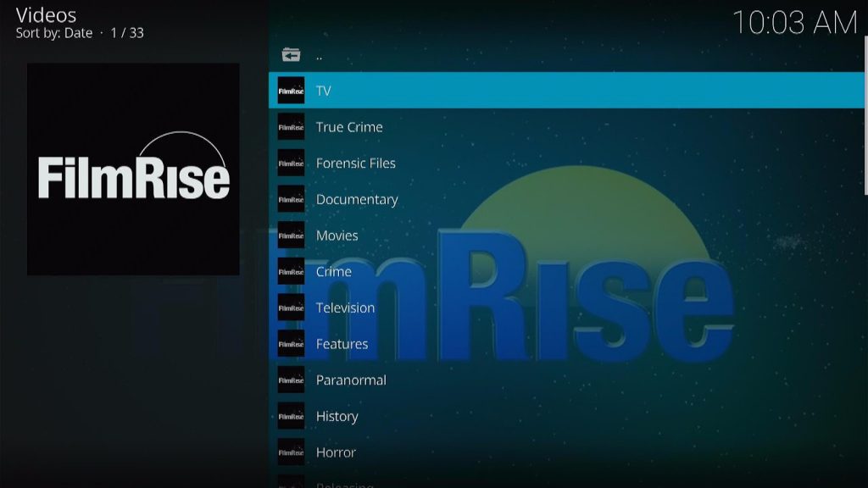
Task: Click the FilmRise icon beside Horror
Action: click(291, 452)
